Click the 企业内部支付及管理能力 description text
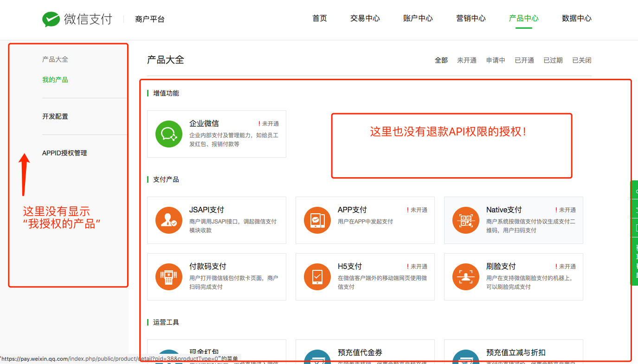This screenshot has width=638, height=364. pyautogui.click(x=234, y=140)
